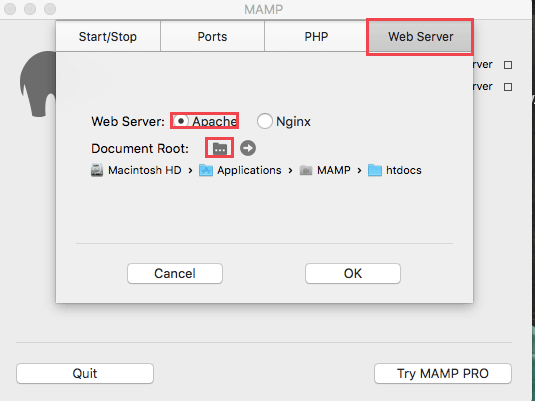Click the Quit button
This screenshot has width=535, height=401.
pyautogui.click(x=85, y=373)
